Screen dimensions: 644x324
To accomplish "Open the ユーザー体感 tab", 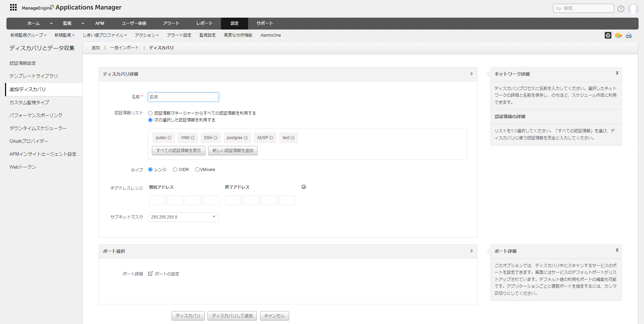I will click(x=134, y=23).
